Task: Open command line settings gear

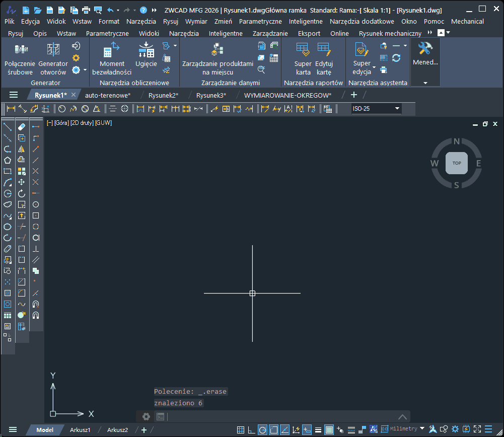Action: tap(146, 417)
